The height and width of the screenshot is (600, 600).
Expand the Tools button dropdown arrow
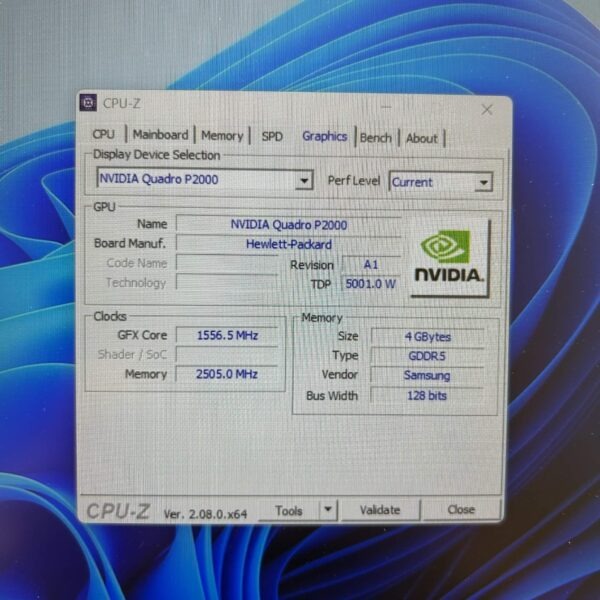328,510
